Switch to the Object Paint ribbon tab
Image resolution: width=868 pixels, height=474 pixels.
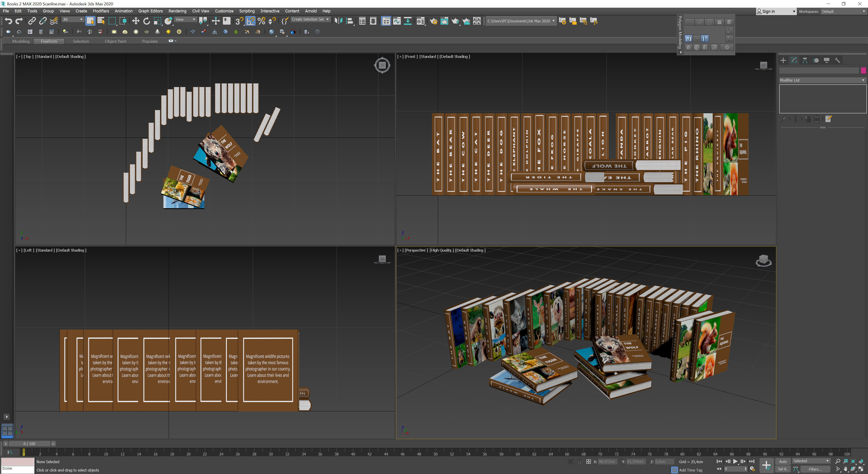click(x=115, y=41)
